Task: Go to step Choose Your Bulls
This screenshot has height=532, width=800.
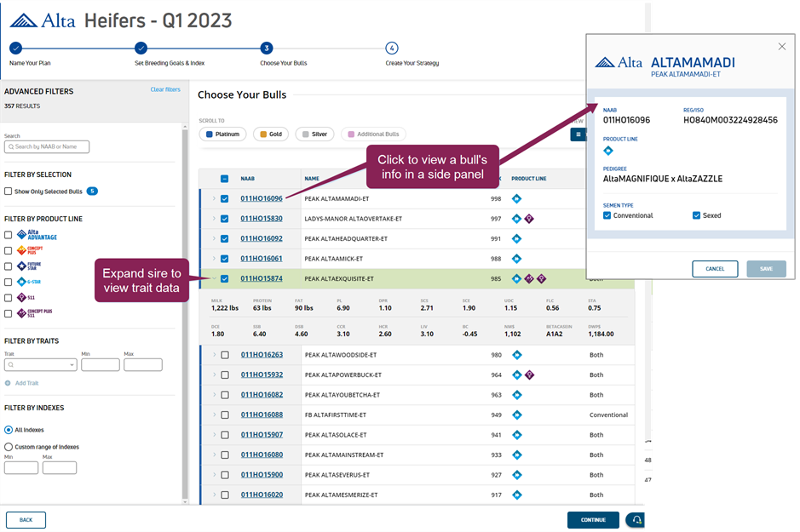Action: 267,49
